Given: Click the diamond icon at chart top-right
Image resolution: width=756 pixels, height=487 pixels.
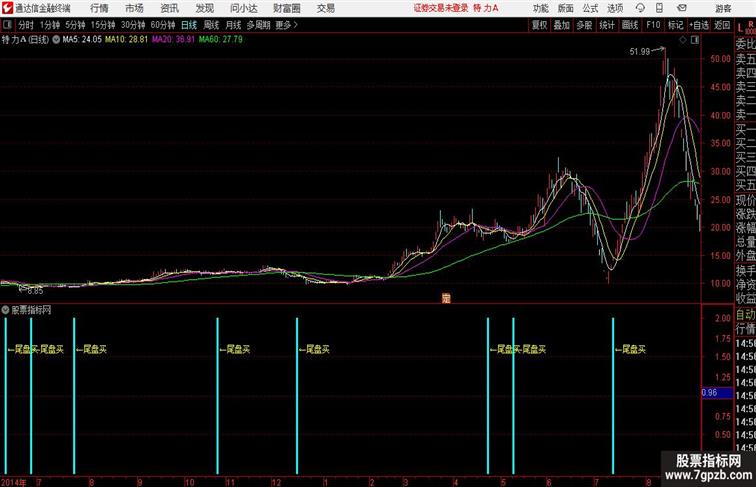Looking at the screenshot, I should point(683,40).
